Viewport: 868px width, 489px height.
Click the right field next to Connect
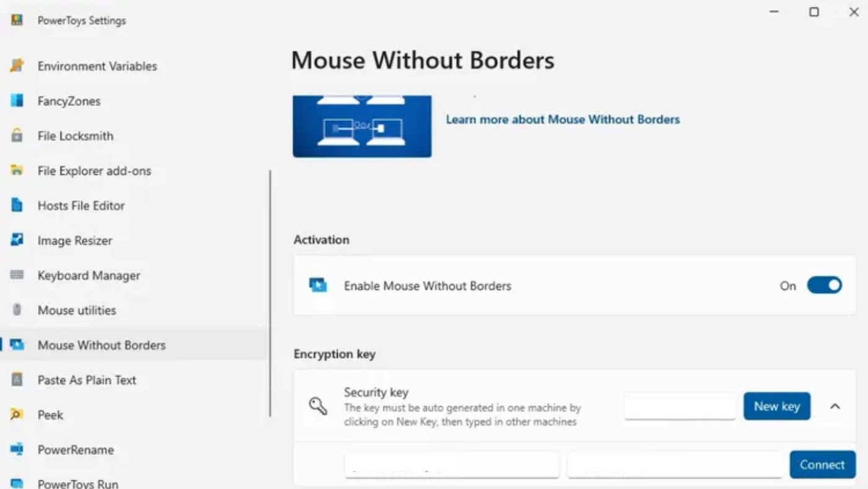pos(675,465)
